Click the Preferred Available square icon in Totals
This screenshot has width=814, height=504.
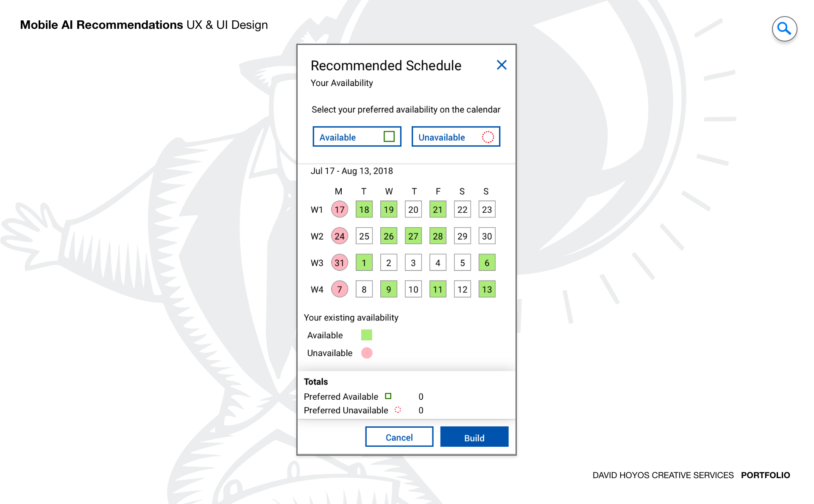(388, 396)
